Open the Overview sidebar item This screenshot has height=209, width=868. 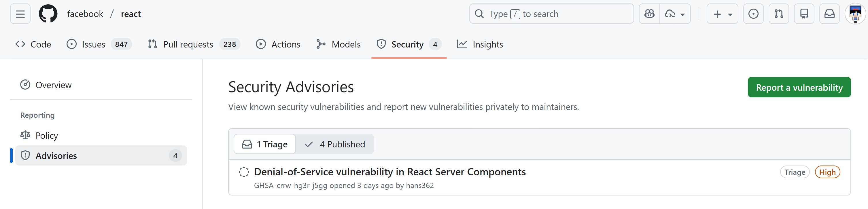point(53,85)
